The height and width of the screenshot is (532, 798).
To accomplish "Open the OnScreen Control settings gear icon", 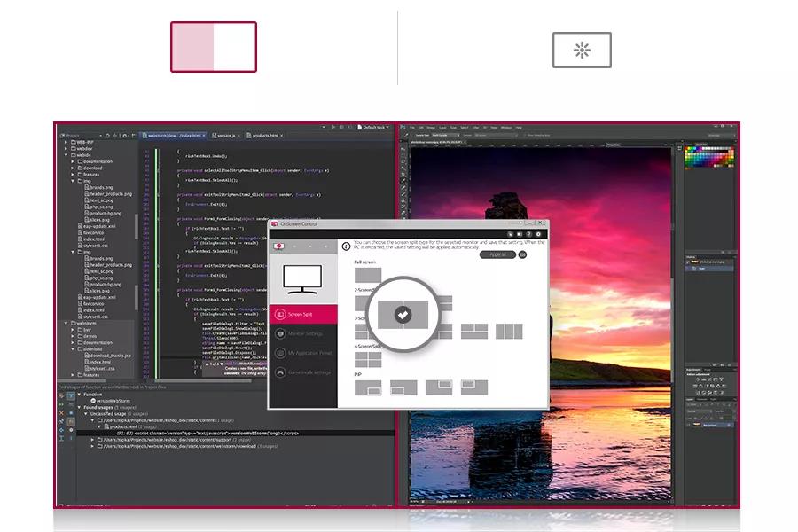I will (537, 234).
